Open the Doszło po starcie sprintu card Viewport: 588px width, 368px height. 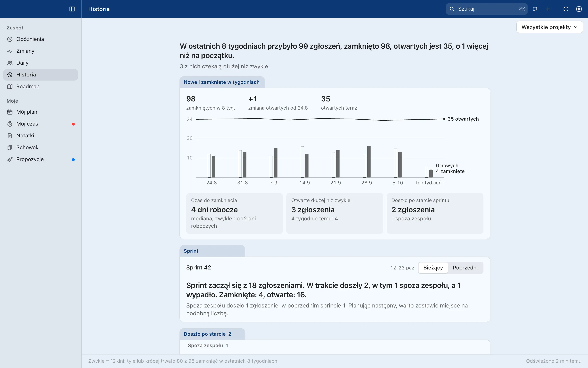click(x=435, y=213)
